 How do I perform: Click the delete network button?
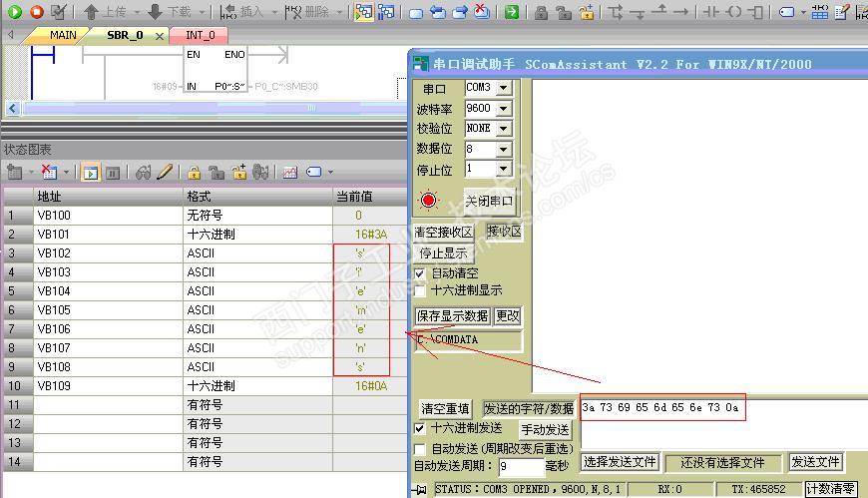tap(307, 11)
